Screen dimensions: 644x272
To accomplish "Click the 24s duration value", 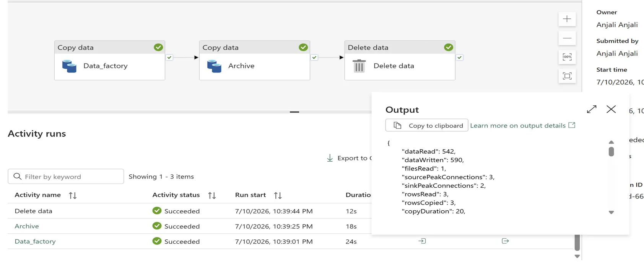I will [351, 241].
